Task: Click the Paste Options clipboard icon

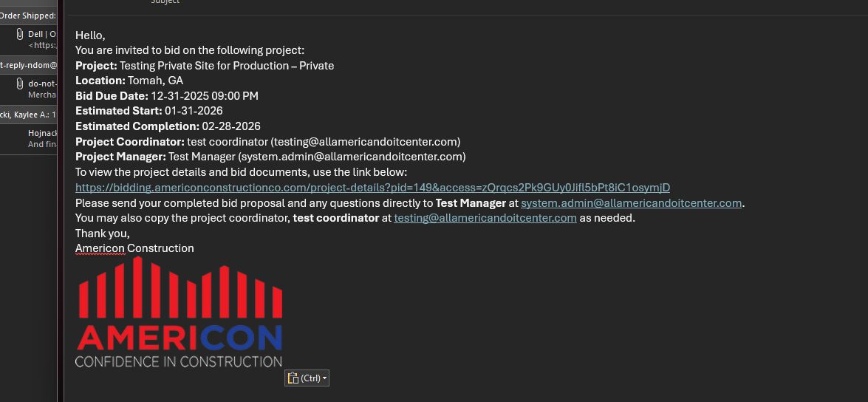Action: tap(293, 378)
